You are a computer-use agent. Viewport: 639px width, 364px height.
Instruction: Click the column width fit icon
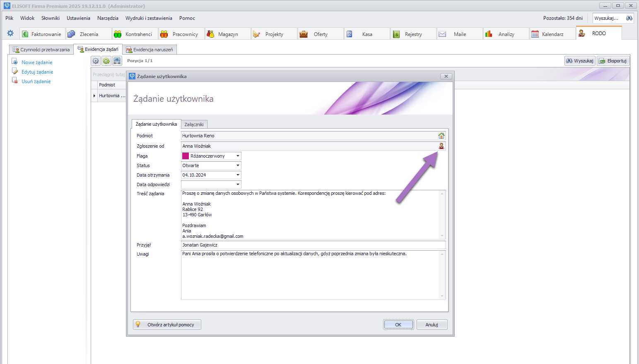(117, 61)
